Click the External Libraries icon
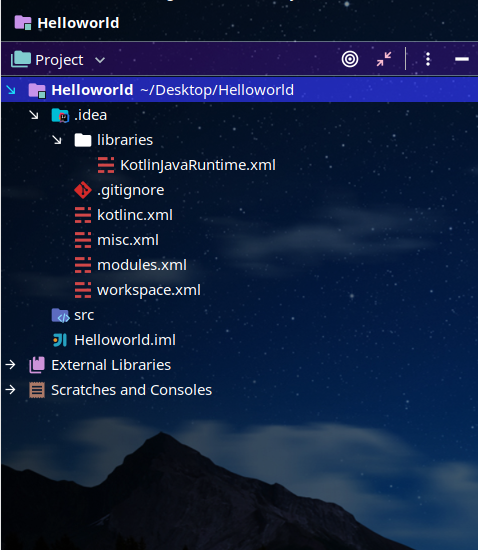Viewport: 478px width, 550px height. tap(37, 365)
